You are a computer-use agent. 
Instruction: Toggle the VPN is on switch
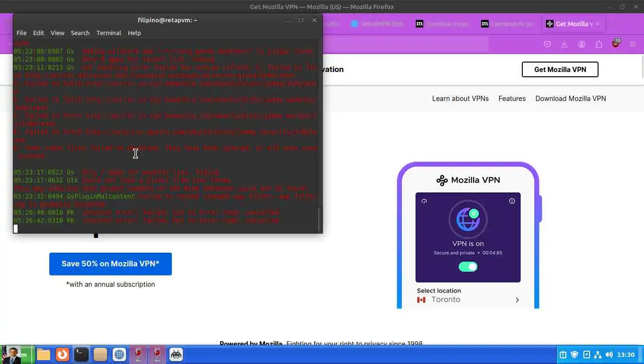(468, 267)
